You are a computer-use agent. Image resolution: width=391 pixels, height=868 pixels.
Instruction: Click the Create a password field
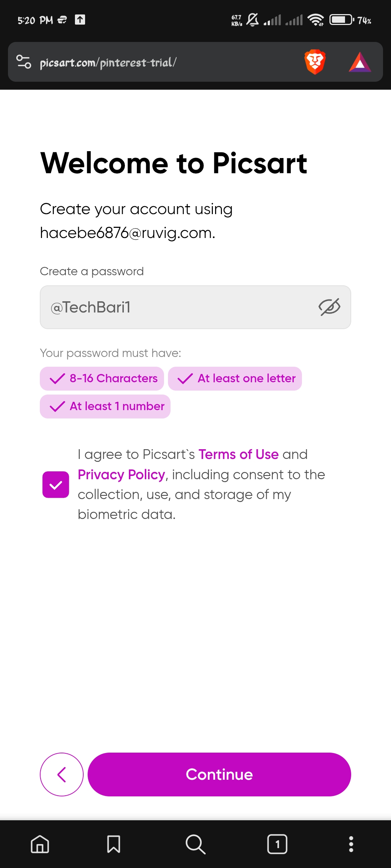181,307
